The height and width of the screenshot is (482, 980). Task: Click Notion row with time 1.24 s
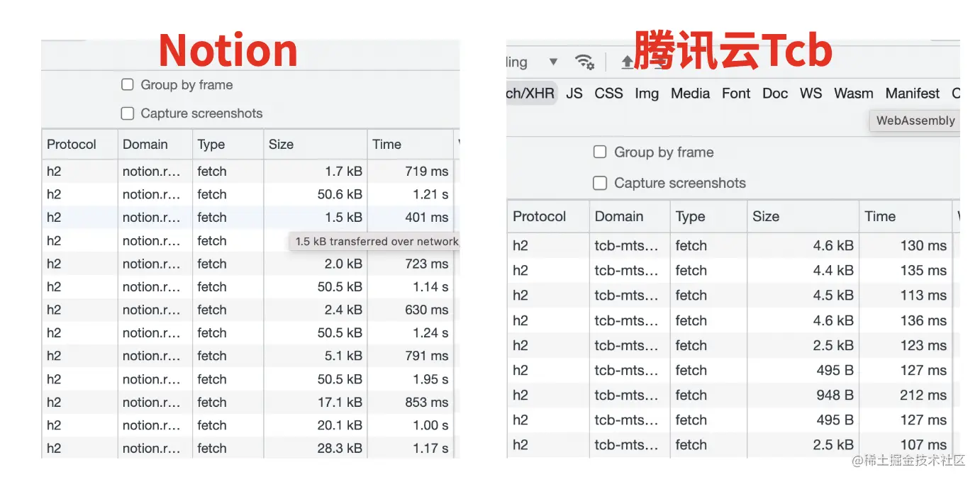250,332
